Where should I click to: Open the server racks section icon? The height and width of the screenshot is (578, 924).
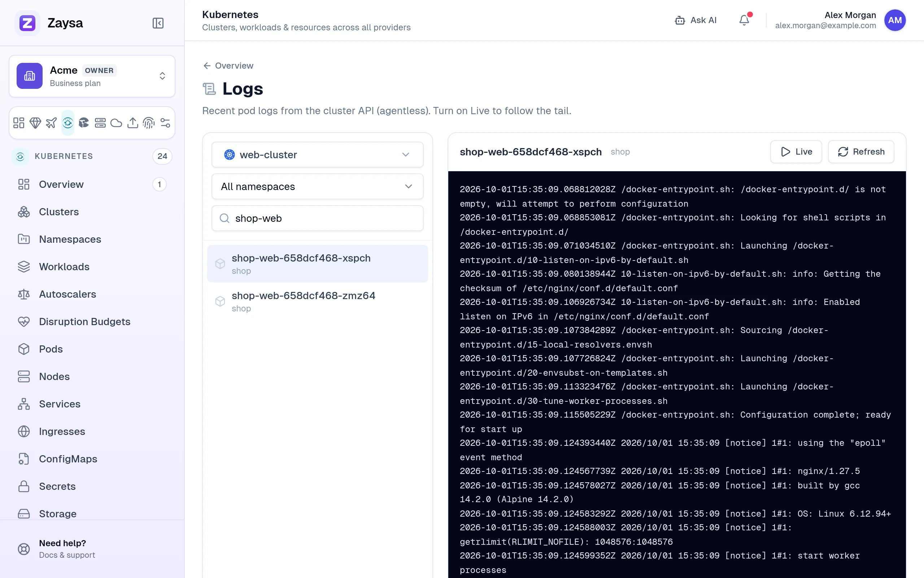coord(100,123)
